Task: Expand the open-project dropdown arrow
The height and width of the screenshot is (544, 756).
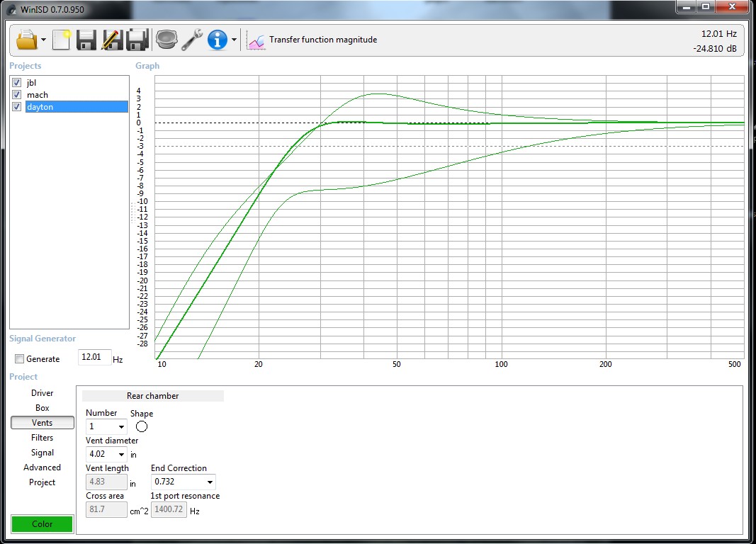Action: (43, 40)
